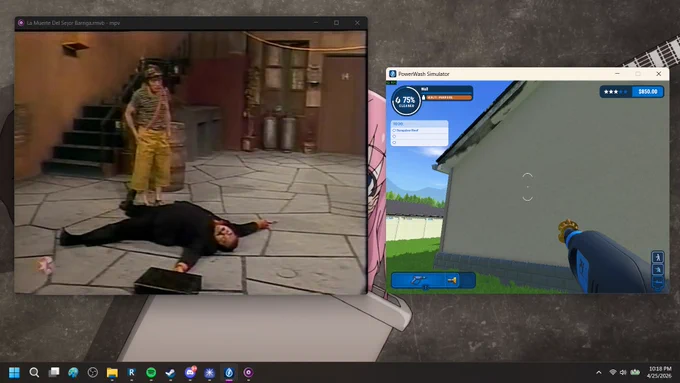This screenshot has width=680, height=383.
Task: Click the mpv window title bar icon
Action: [x=21, y=23]
